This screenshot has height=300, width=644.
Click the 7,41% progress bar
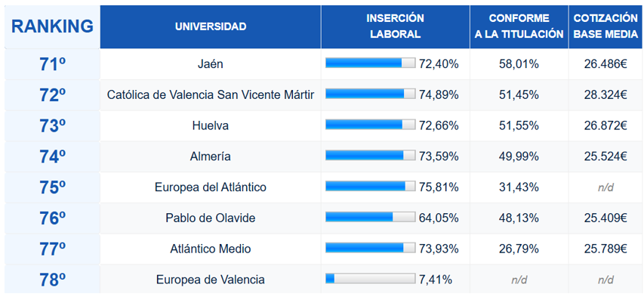[x=371, y=279]
